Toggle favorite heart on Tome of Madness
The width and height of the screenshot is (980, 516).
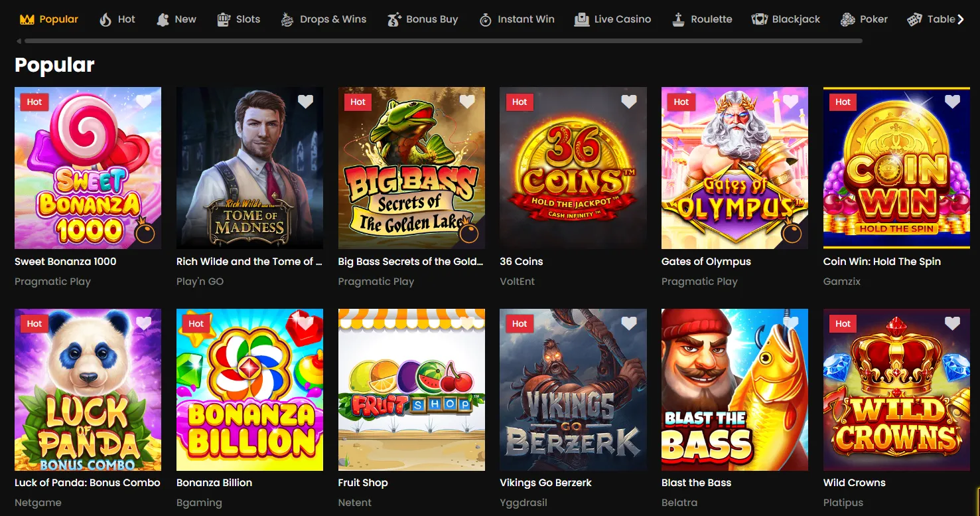click(305, 102)
